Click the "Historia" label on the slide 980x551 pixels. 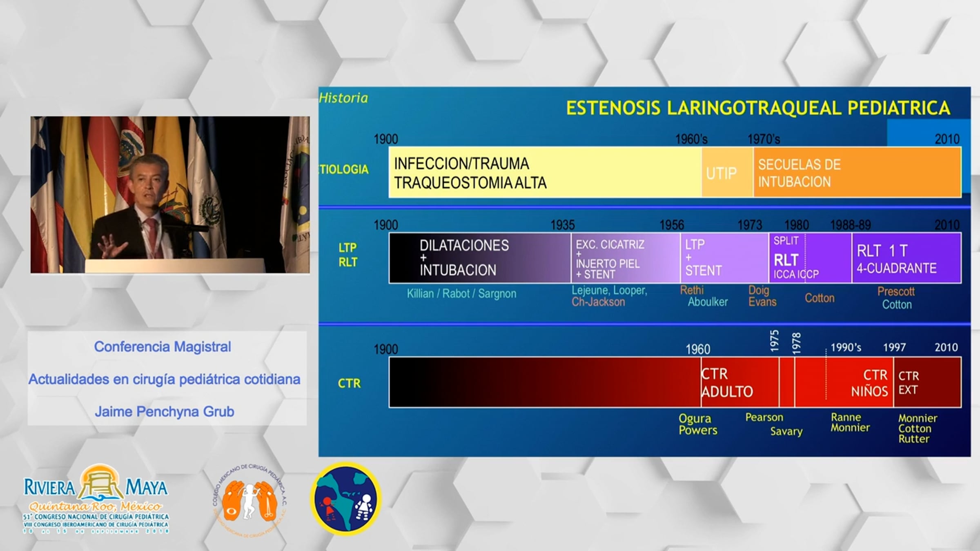tap(343, 98)
